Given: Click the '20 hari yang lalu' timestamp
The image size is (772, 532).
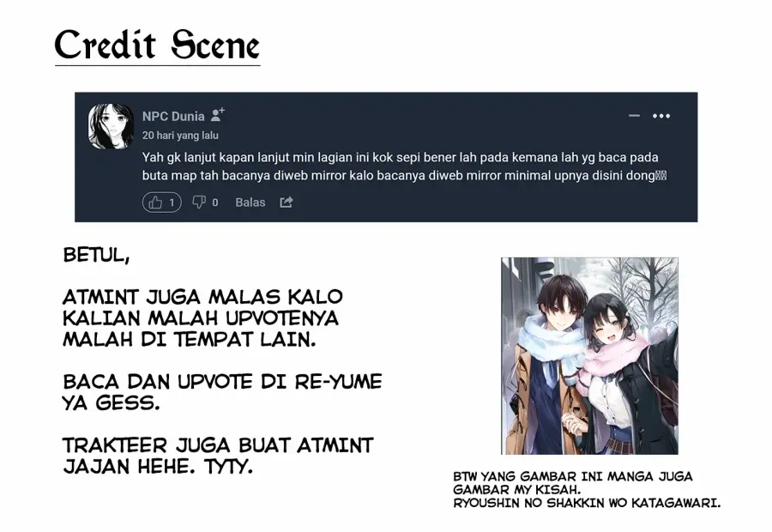Looking at the screenshot, I should [180, 136].
